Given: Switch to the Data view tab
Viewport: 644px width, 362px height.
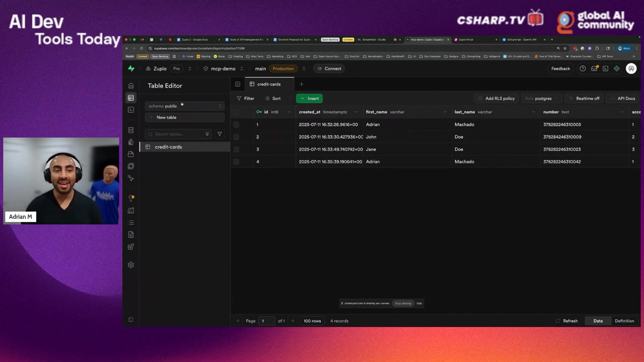Looking at the screenshot, I should 598,321.
